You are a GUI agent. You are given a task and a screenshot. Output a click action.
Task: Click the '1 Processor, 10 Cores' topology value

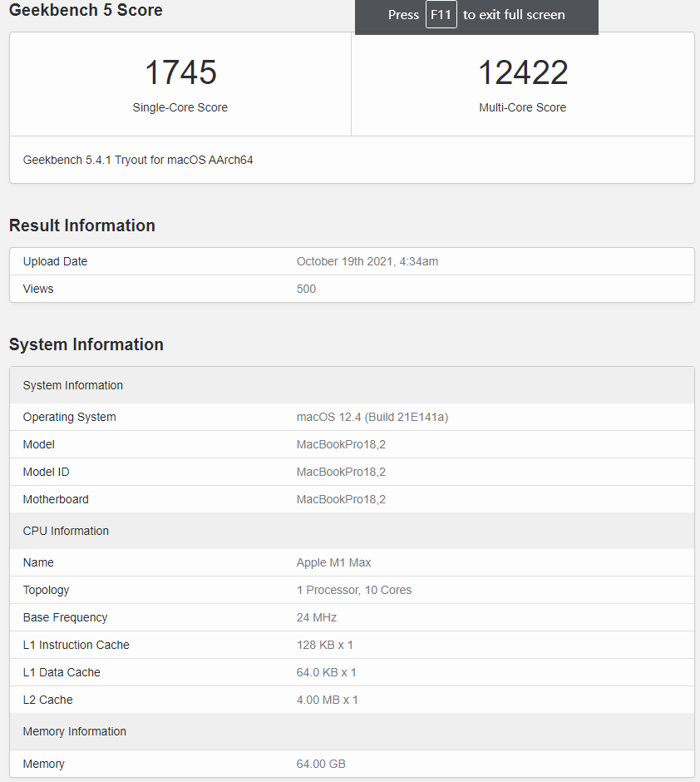[x=353, y=590]
